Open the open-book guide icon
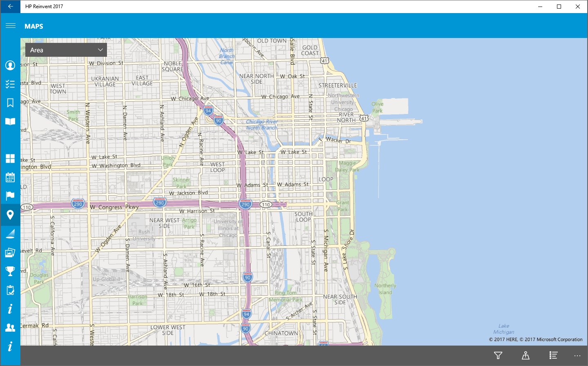Viewport: 588px width, 366px height. pos(10,121)
